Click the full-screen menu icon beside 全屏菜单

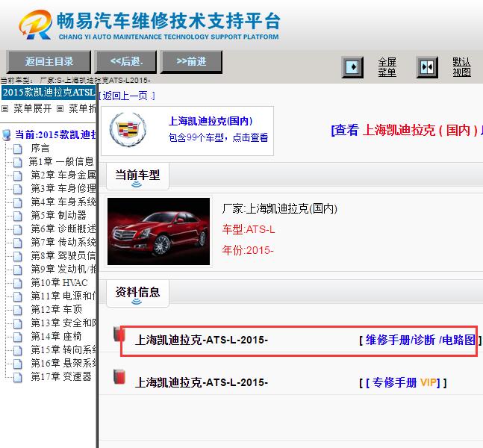(352, 67)
